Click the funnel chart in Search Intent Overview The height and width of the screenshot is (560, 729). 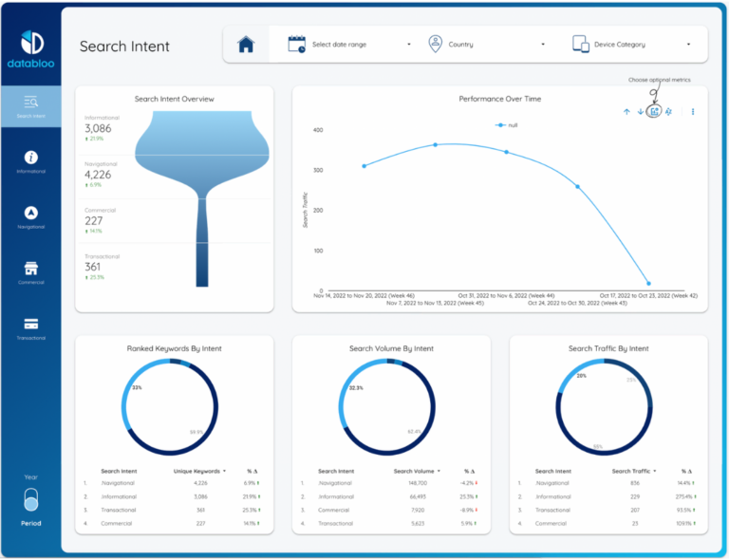coord(202,198)
